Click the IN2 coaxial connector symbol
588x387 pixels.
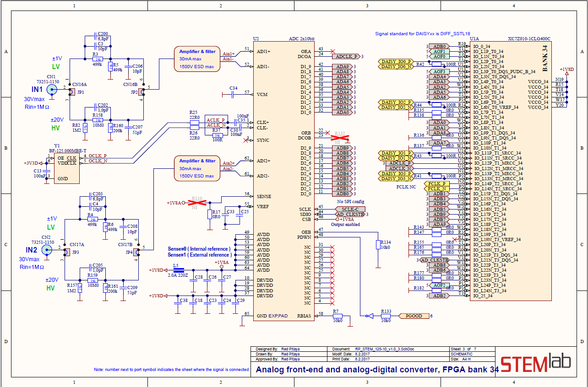[47, 250]
